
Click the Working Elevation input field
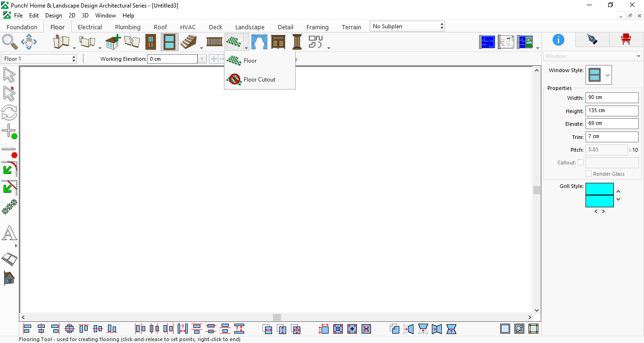[173, 59]
